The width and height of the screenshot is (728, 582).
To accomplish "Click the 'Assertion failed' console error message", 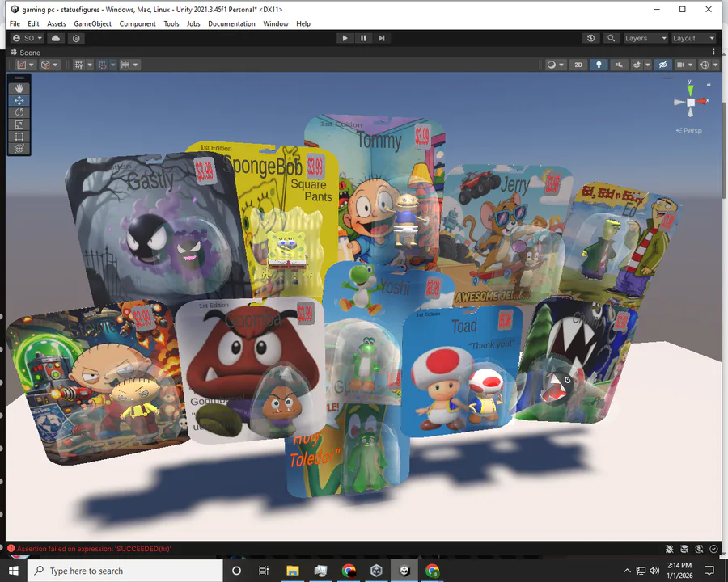I will click(94, 549).
